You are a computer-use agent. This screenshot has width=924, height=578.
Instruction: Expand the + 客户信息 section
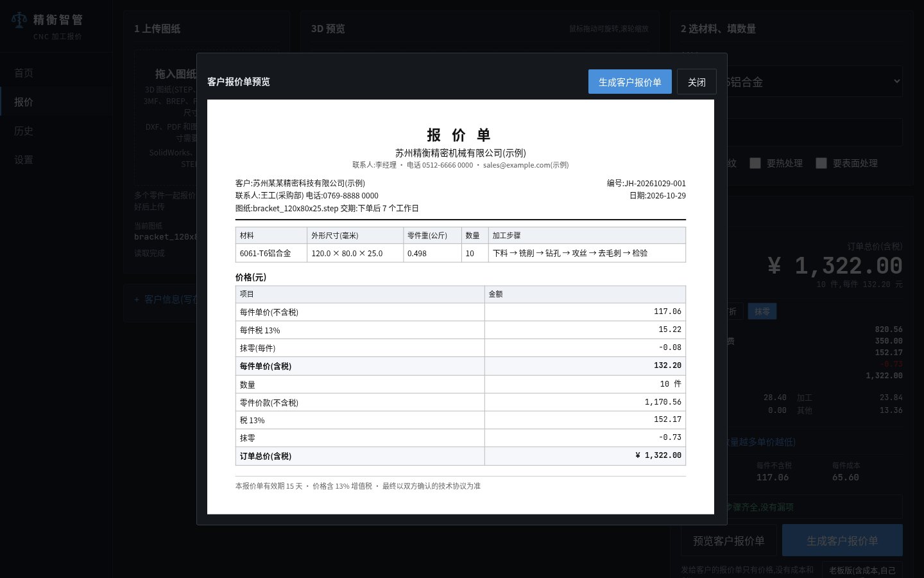pos(167,299)
